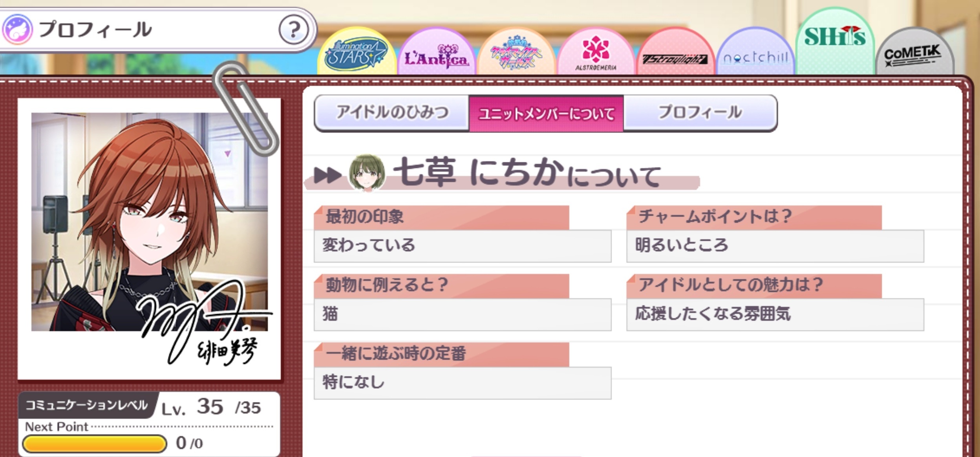
Task: Open the SHHis unit tab
Action: pos(835,42)
